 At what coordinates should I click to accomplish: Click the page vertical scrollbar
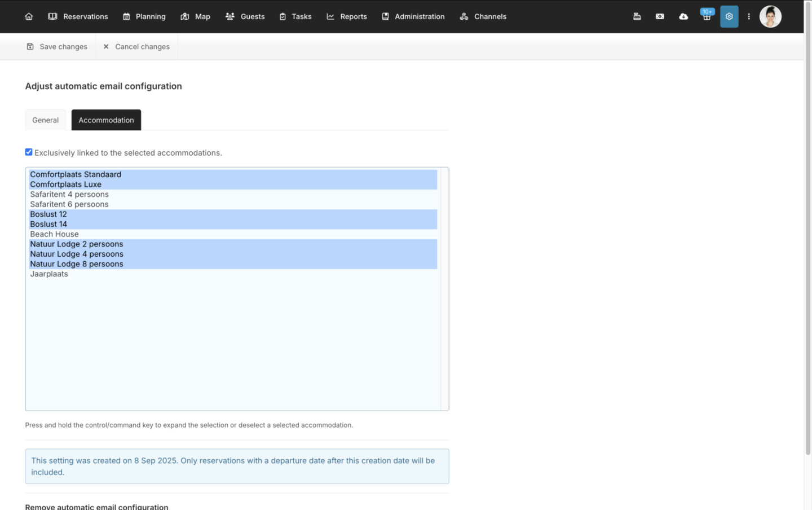click(807, 226)
